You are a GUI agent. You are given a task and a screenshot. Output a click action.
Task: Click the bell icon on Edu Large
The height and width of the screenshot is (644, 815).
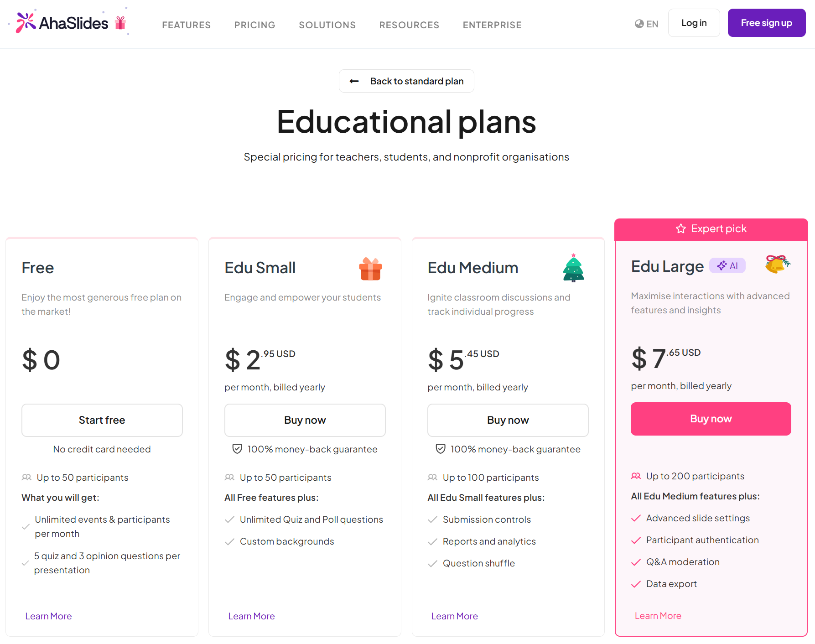coord(777,264)
